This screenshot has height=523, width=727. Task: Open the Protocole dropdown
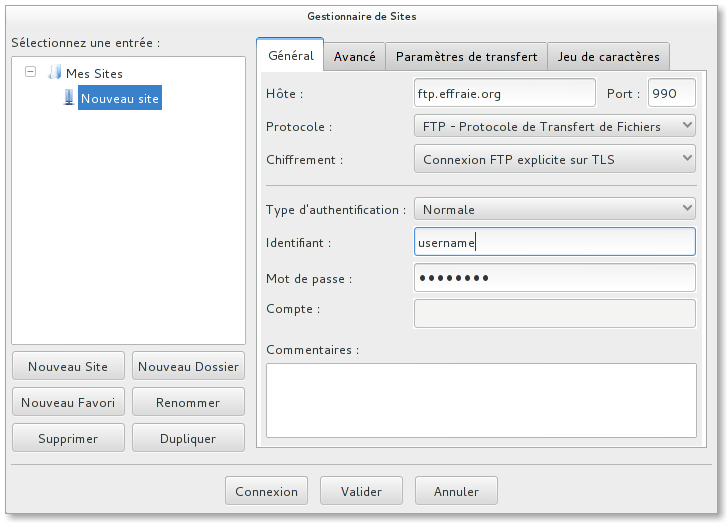coord(554,126)
